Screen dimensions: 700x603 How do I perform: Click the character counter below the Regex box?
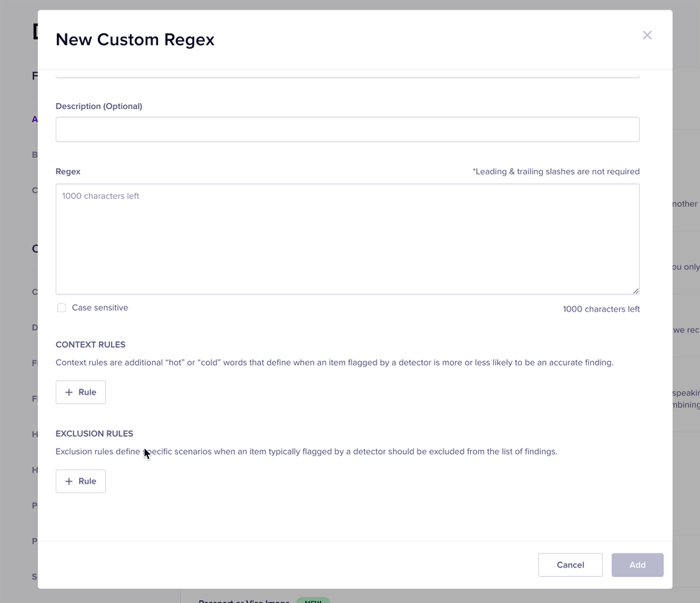click(601, 309)
